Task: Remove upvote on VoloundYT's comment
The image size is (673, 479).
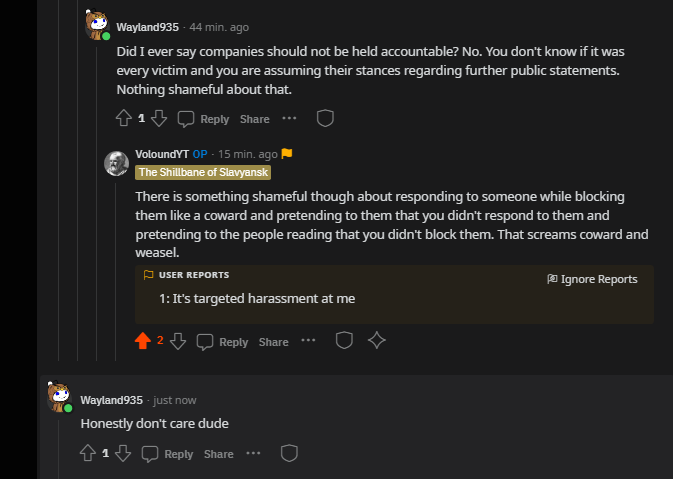Action: point(142,341)
